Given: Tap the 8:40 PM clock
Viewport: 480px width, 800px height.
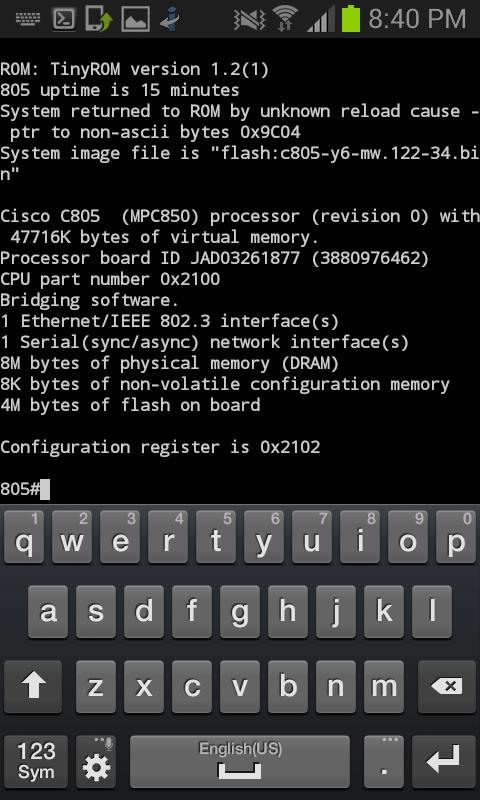Looking at the screenshot, I should [417, 19].
